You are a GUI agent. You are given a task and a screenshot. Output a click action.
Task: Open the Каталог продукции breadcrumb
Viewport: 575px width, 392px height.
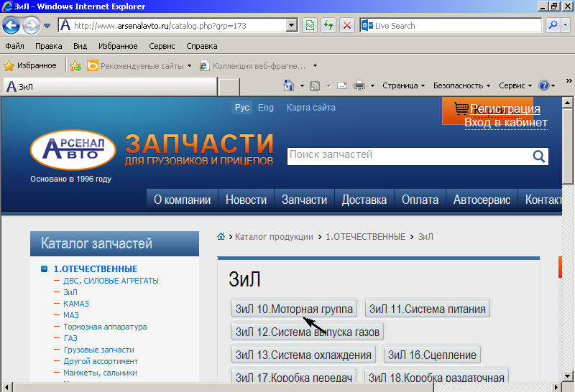pos(274,237)
